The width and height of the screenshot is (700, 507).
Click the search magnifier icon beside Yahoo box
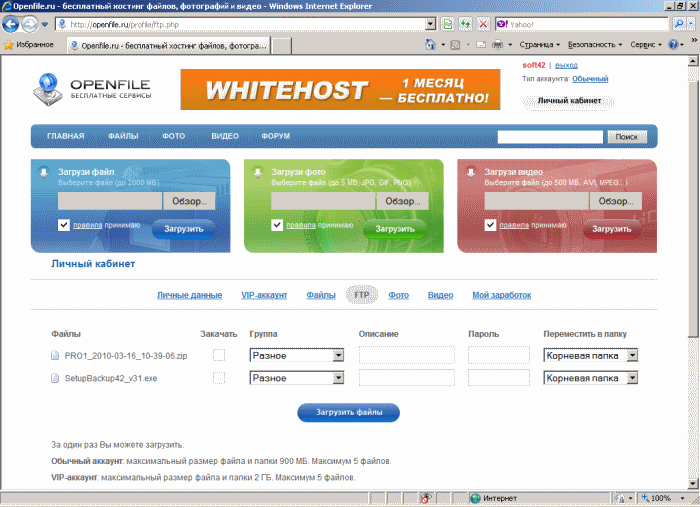[679, 24]
